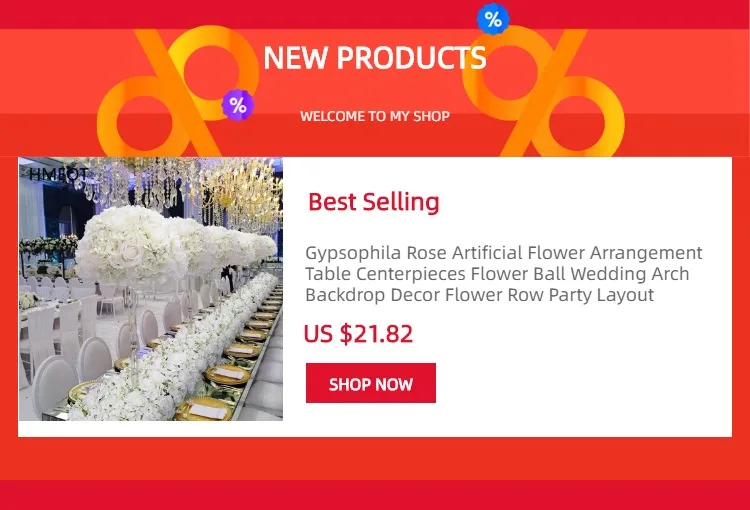Click the blue percent badge icon

[493, 19]
